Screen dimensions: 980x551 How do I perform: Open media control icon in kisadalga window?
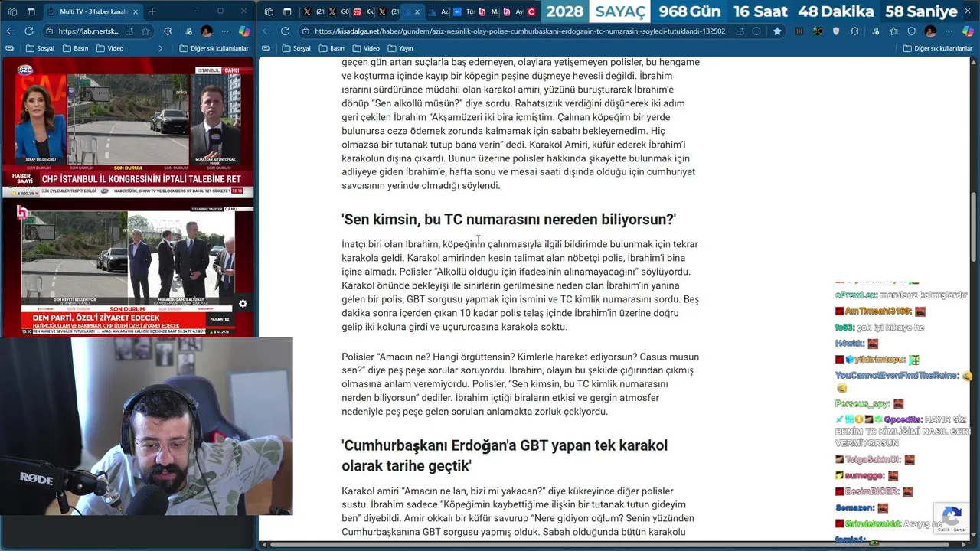874,31
